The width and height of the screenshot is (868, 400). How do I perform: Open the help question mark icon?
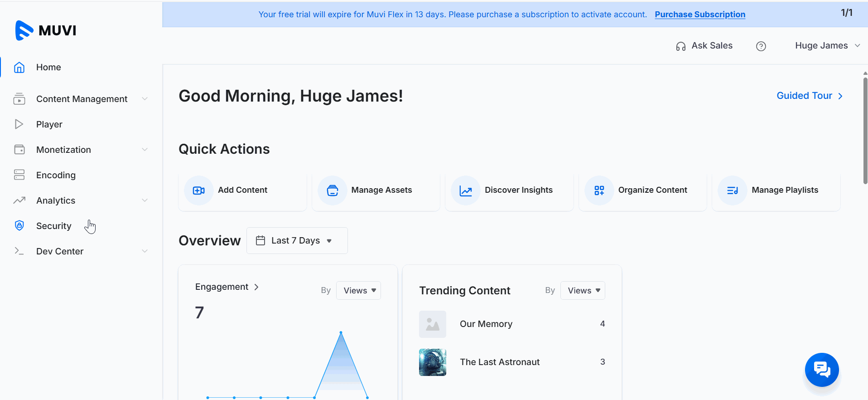(x=761, y=46)
